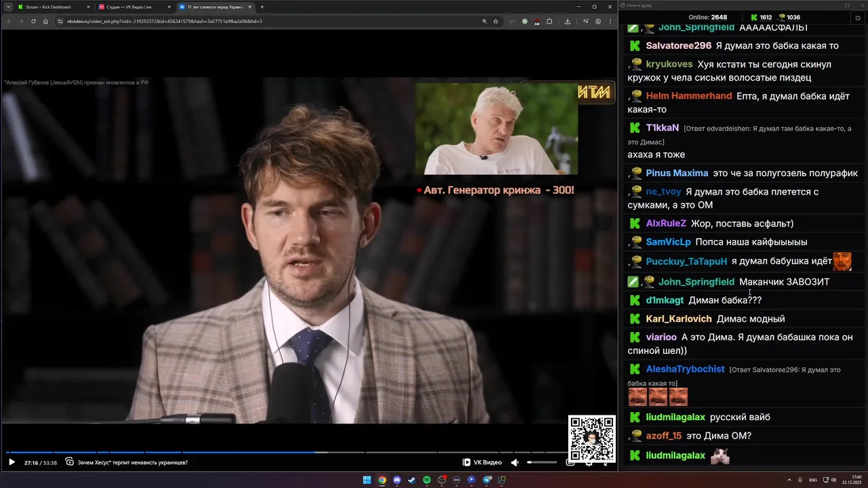Open Chrome from the taskbar

[x=382, y=480]
